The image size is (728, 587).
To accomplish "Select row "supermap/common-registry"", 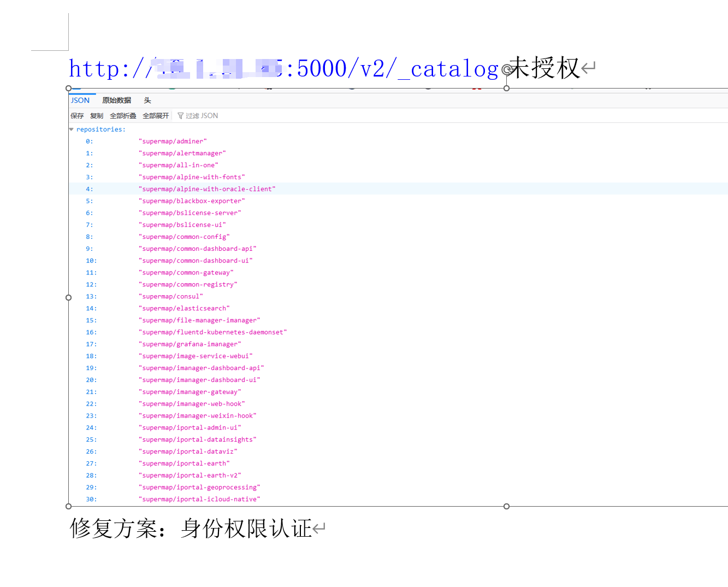I will [x=398, y=285].
